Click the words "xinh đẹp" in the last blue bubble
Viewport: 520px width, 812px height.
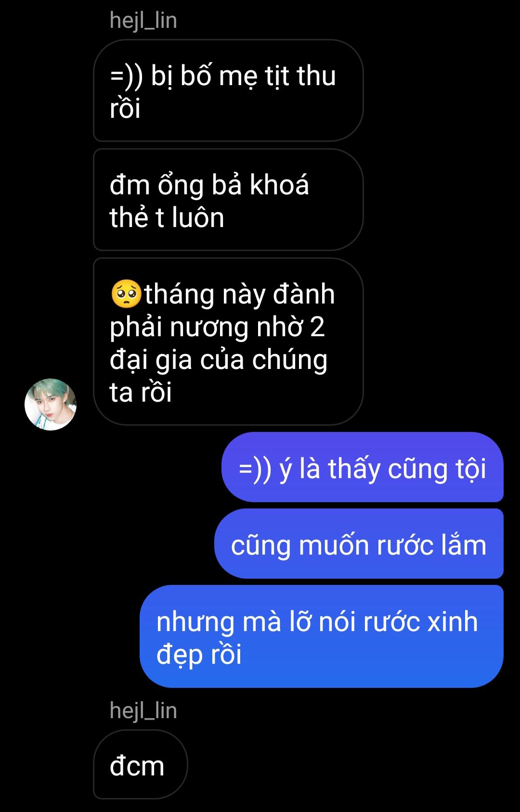pos(317,638)
